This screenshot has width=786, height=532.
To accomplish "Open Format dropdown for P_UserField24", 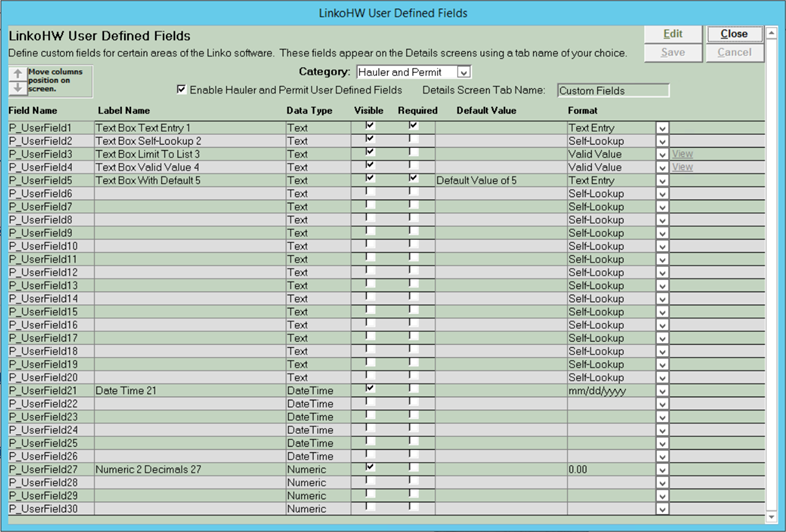I will click(x=662, y=430).
